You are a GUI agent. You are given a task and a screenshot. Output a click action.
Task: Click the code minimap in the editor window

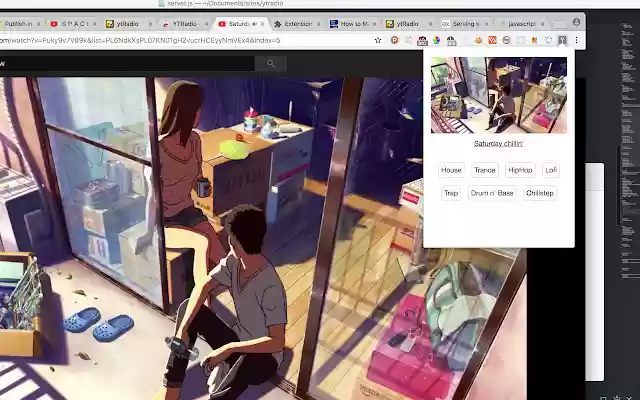(630, 151)
